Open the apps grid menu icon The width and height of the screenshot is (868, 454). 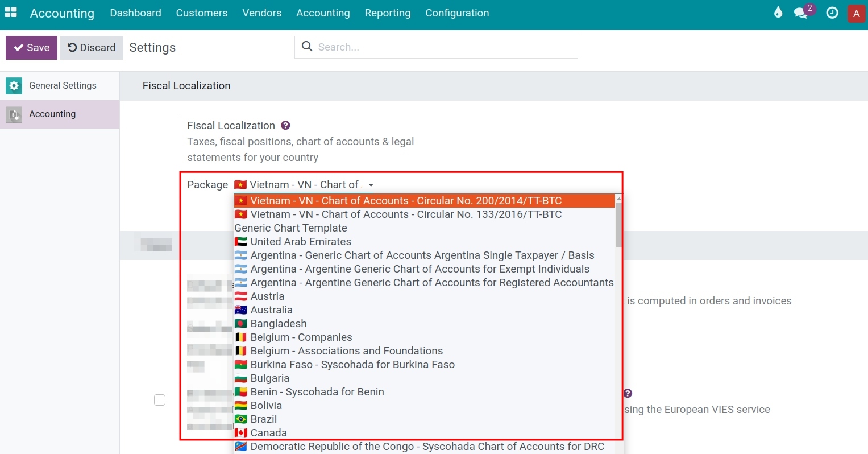click(11, 12)
